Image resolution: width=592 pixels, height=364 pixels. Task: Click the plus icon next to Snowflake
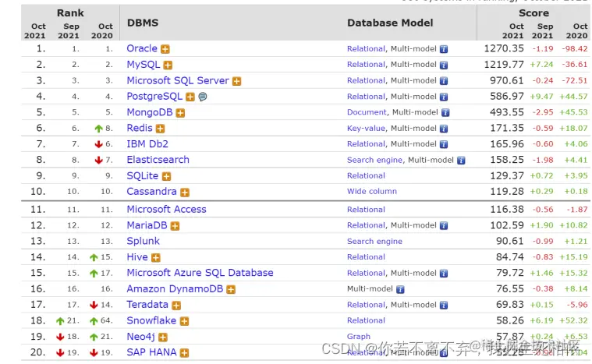click(184, 321)
